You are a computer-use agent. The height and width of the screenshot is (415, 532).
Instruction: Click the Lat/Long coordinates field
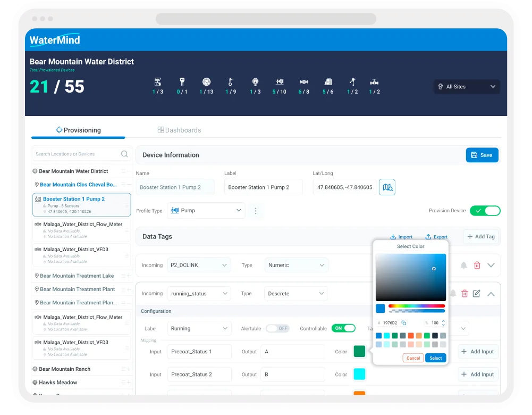click(344, 187)
